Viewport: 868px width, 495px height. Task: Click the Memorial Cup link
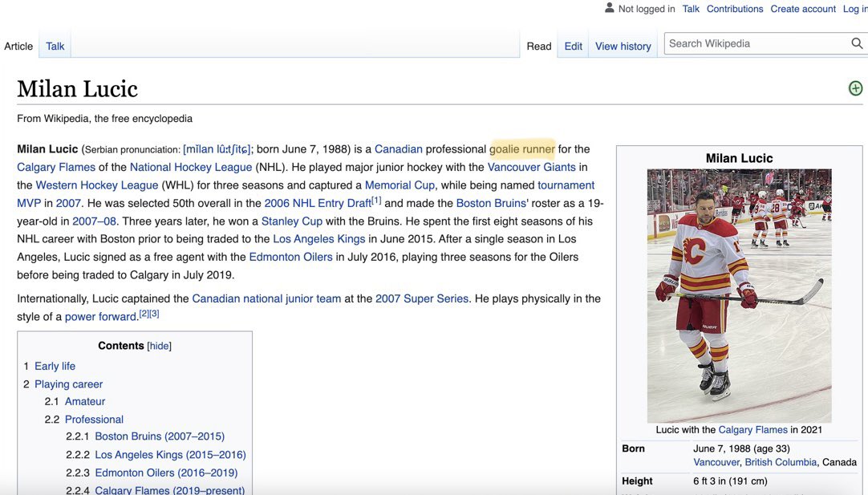click(x=400, y=185)
